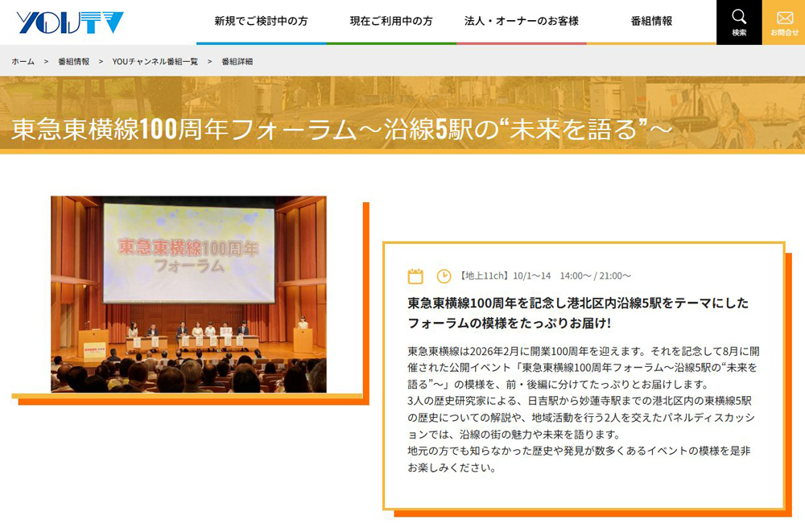The width and height of the screenshot is (805, 532).
Task: Select the 現在ご利用中の方 menu item
Action: click(x=391, y=22)
